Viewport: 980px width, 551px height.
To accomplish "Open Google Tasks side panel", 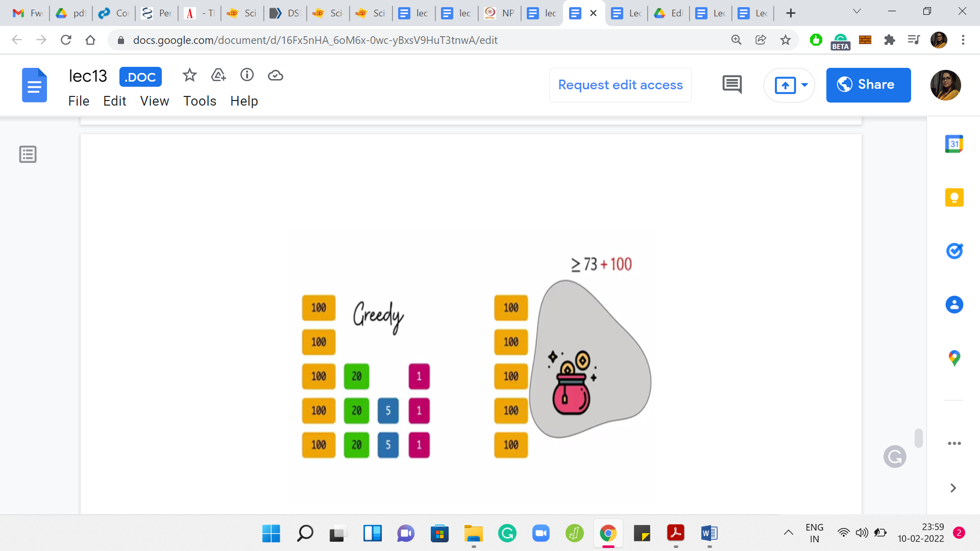I will pyautogui.click(x=954, y=251).
